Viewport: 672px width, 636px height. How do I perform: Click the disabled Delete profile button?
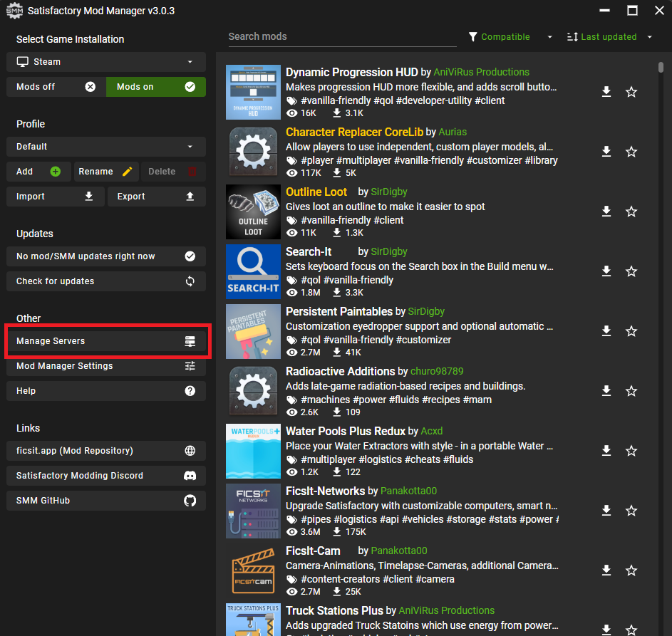pyautogui.click(x=174, y=172)
